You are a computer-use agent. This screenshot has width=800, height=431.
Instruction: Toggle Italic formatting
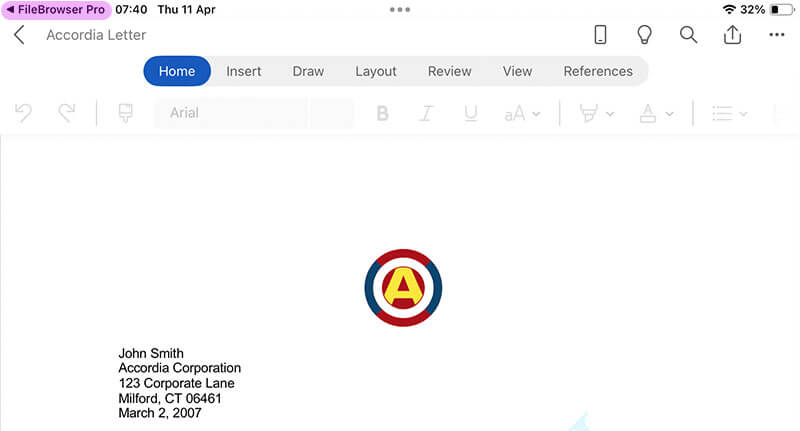point(426,113)
